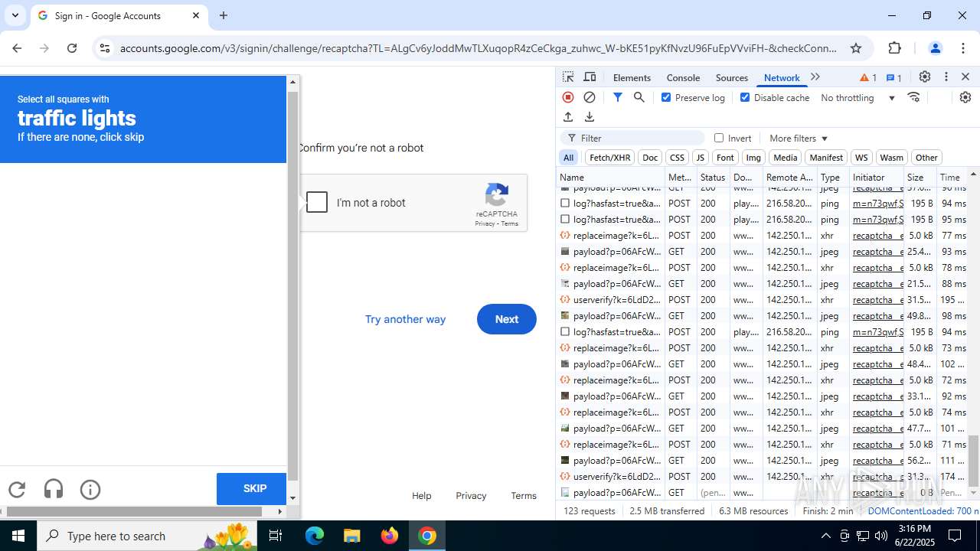Open the network search magnifier icon
The image size is (980, 551).
[x=639, y=97]
